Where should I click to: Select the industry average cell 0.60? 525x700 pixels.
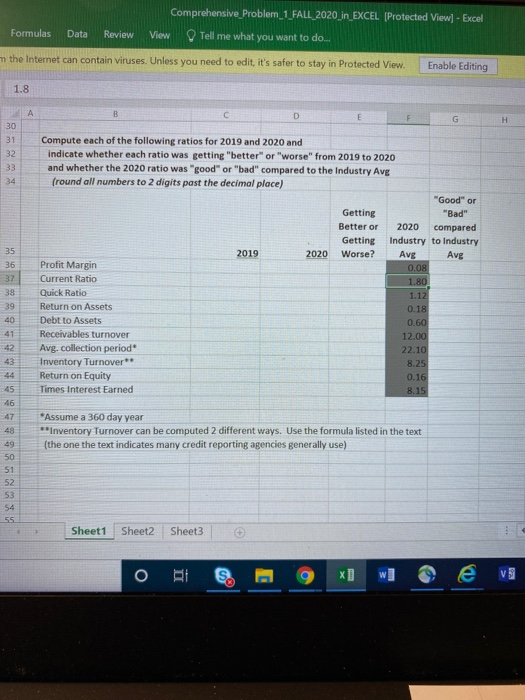(x=407, y=322)
